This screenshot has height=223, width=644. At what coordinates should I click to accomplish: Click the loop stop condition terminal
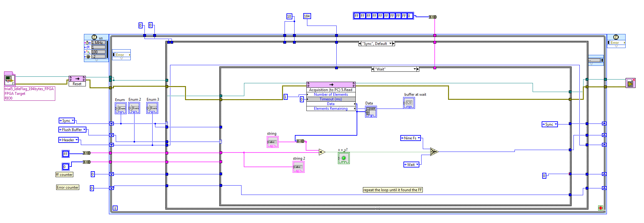601,208
